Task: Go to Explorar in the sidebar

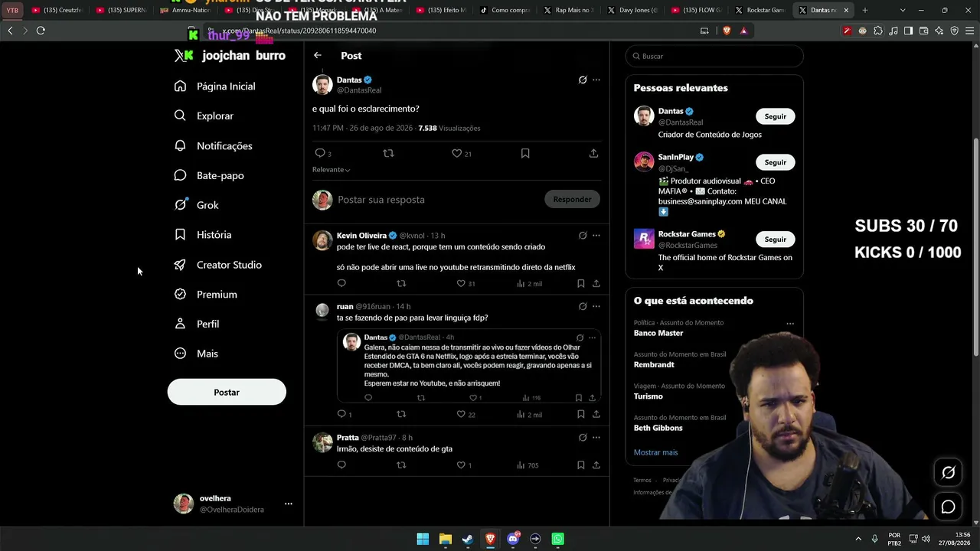Action: click(x=204, y=116)
